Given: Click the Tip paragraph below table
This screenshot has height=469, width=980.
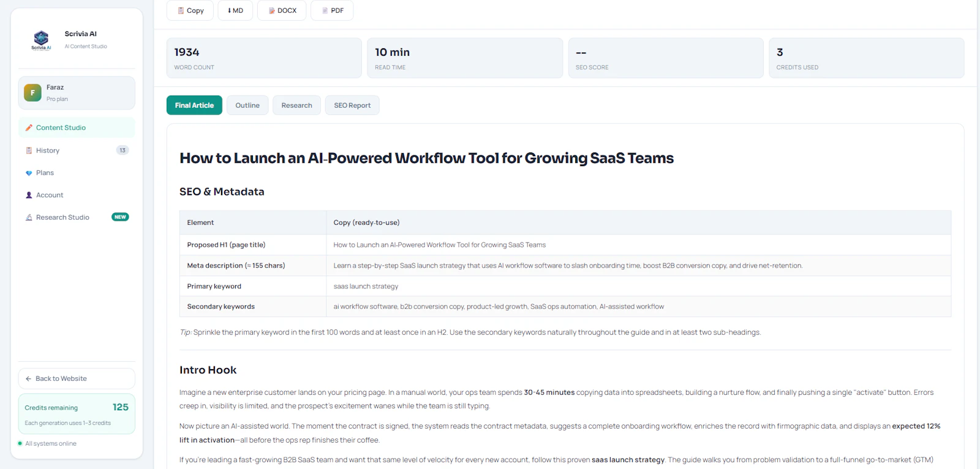Looking at the screenshot, I should [x=470, y=332].
